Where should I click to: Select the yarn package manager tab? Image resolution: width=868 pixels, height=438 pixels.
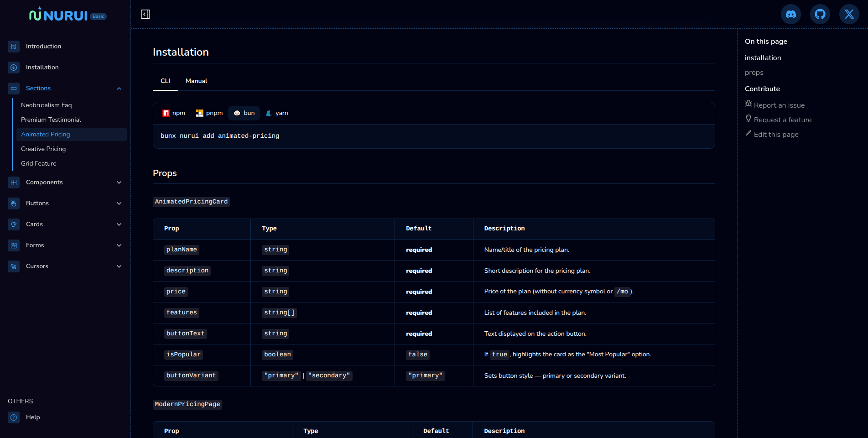click(x=277, y=113)
